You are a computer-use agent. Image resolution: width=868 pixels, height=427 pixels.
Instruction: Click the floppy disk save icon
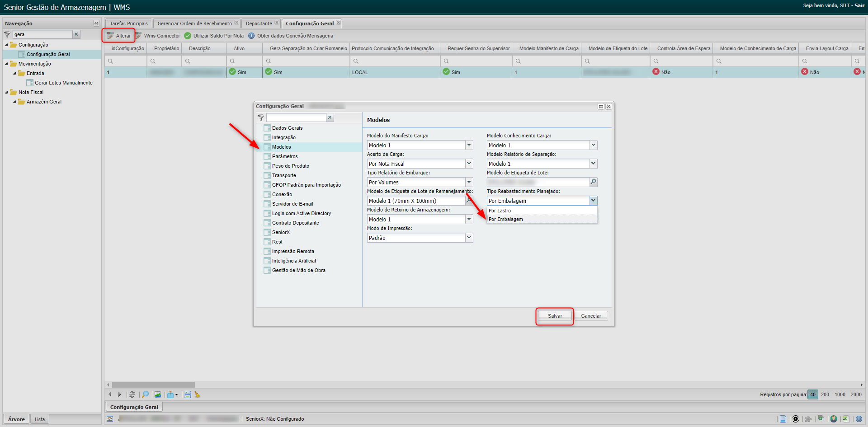[188, 394]
